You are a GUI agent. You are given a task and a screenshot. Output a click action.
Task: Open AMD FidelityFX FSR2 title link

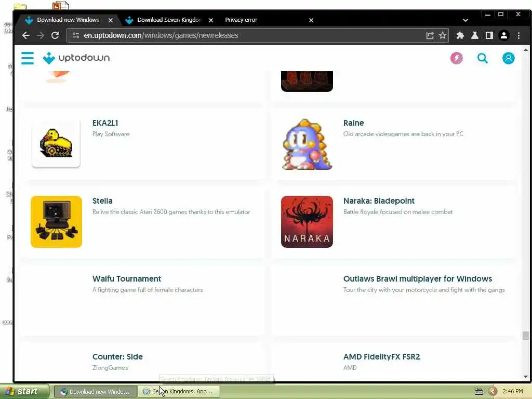click(382, 357)
